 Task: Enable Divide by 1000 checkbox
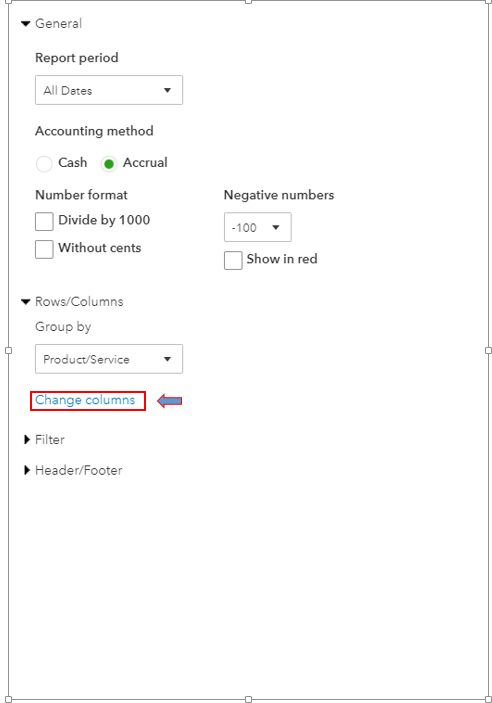(x=44, y=221)
